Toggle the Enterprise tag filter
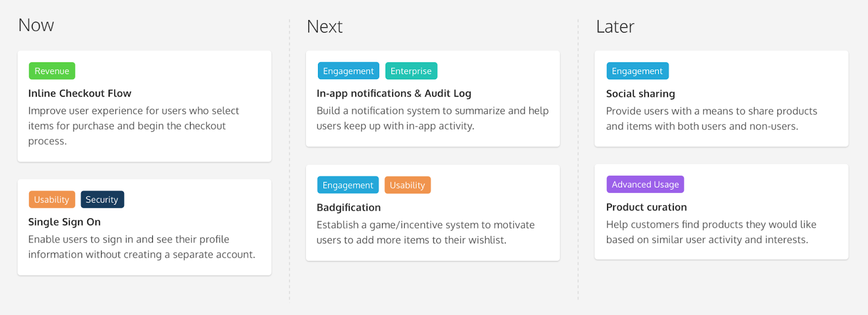Viewport: 868px width, 315px height. click(x=411, y=70)
